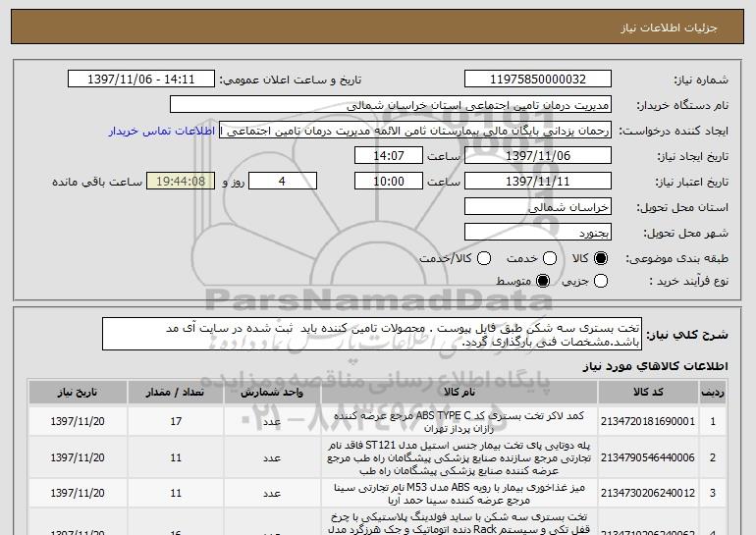Click the شماره نیاز label

pos(701,80)
